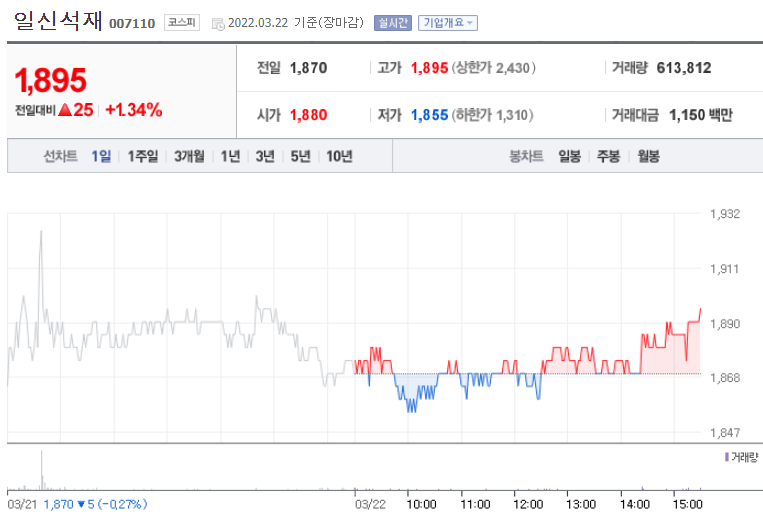Click the 1,868 price axis label
This screenshot has width=763, height=525.
(x=725, y=378)
